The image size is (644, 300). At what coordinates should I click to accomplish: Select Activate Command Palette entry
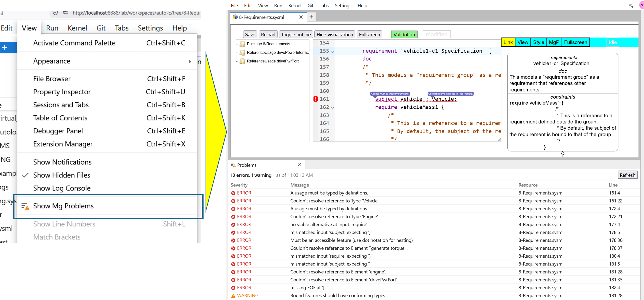coord(107,43)
